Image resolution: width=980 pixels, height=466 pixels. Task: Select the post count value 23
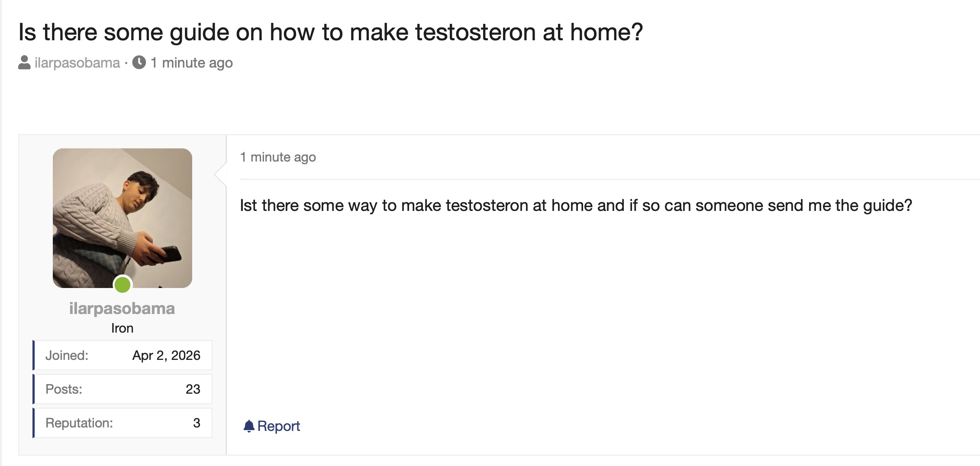193,389
